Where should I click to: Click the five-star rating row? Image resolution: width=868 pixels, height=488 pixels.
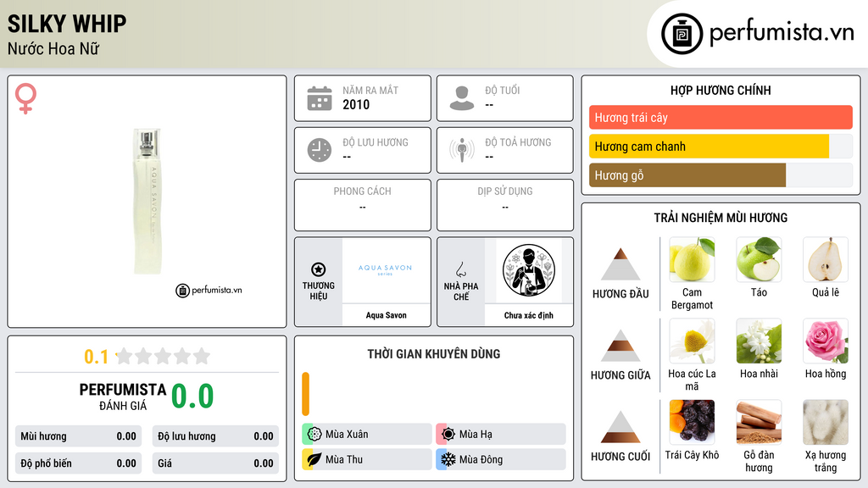pos(163,356)
